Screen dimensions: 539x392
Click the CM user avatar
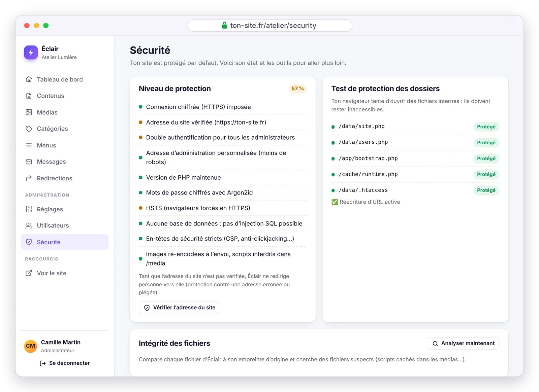(x=31, y=346)
